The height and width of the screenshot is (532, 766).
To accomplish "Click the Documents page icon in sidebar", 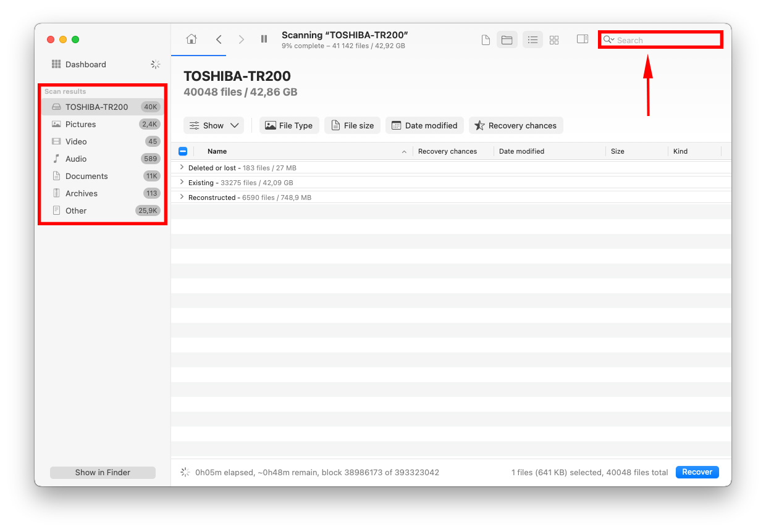I will [56, 176].
